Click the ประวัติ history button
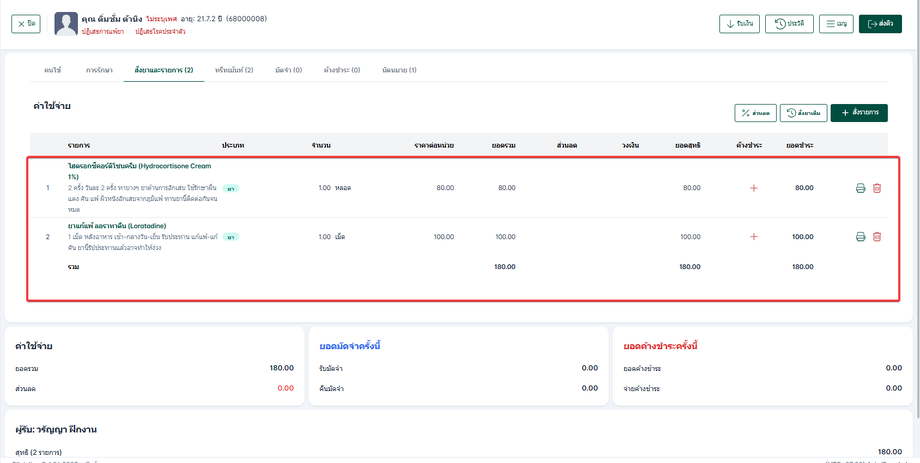 tap(788, 24)
